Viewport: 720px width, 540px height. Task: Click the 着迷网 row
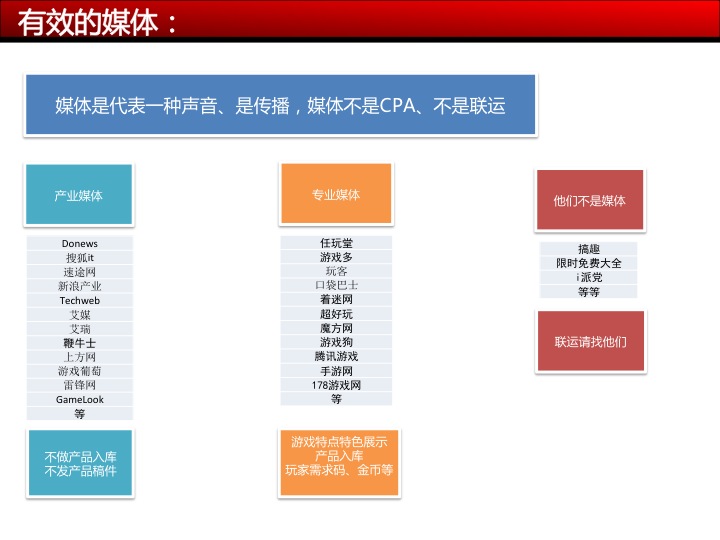[x=336, y=299]
